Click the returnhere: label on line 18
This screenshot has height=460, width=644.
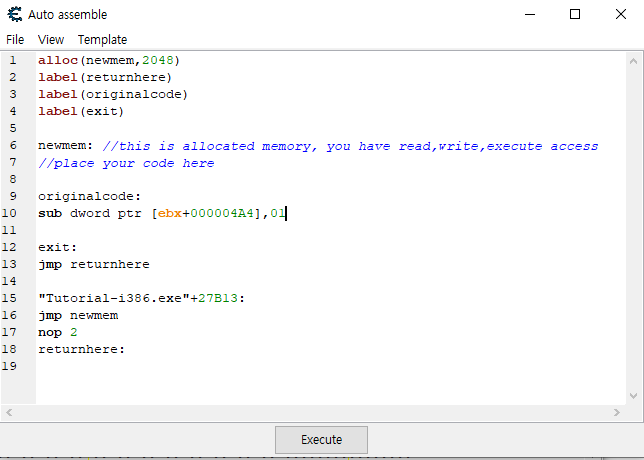[x=81, y=349]
